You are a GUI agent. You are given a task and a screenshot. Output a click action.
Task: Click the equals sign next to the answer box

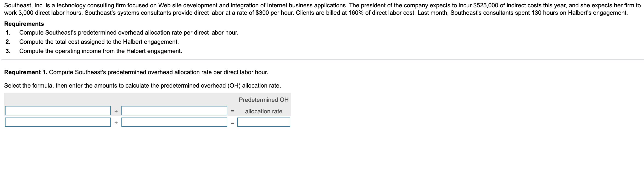(x=232, y=122)
